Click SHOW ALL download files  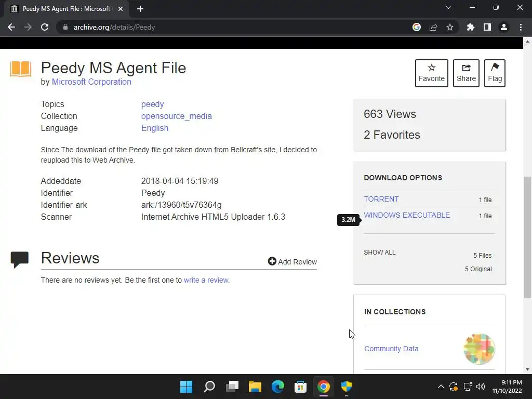click(380, 252)
